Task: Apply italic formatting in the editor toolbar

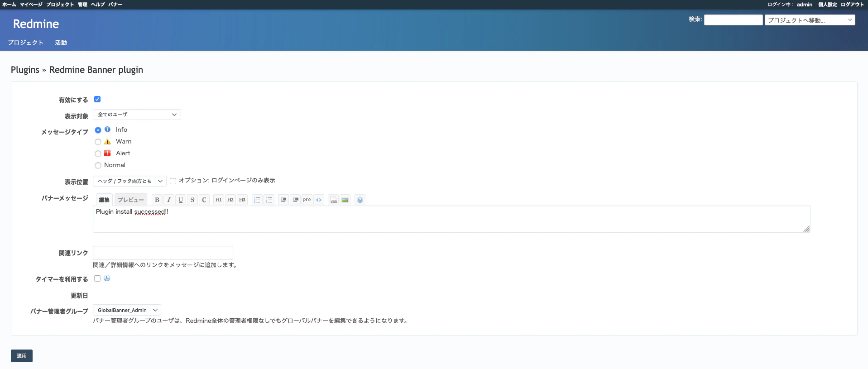Action: pyautogui.click(x=169, y=200)
